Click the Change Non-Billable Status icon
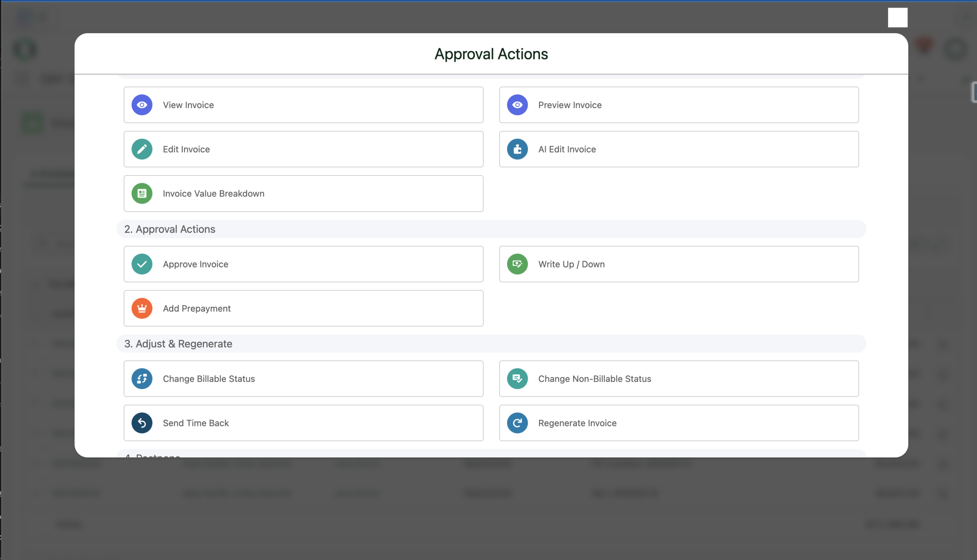This screenshot has height=560, width=977. (517, 379)
